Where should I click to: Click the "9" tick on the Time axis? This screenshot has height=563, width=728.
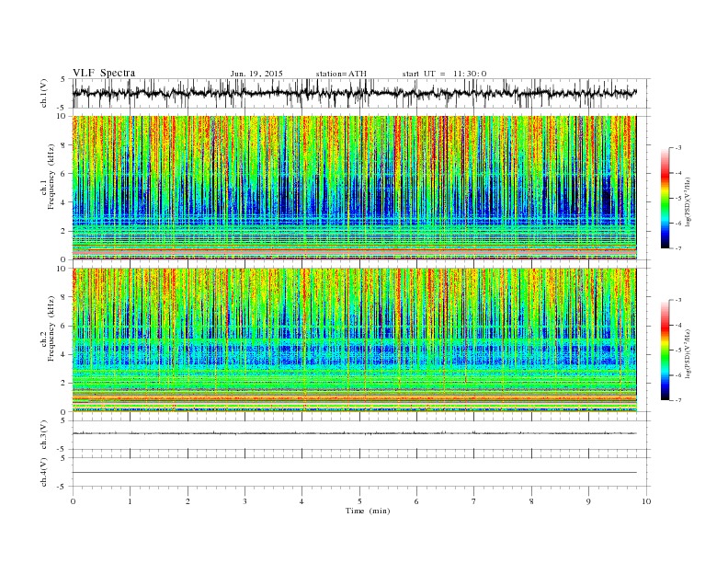pyautogui.click(x=588, y=501)
